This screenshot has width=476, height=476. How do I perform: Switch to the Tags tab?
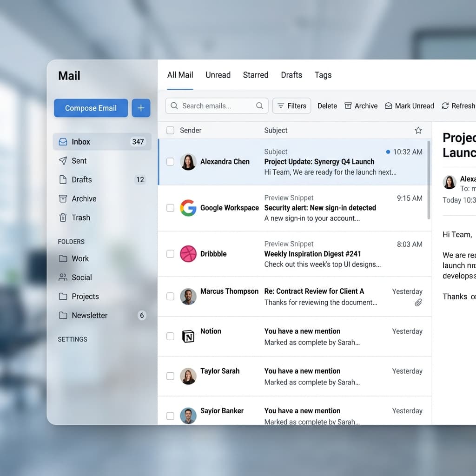323,75
